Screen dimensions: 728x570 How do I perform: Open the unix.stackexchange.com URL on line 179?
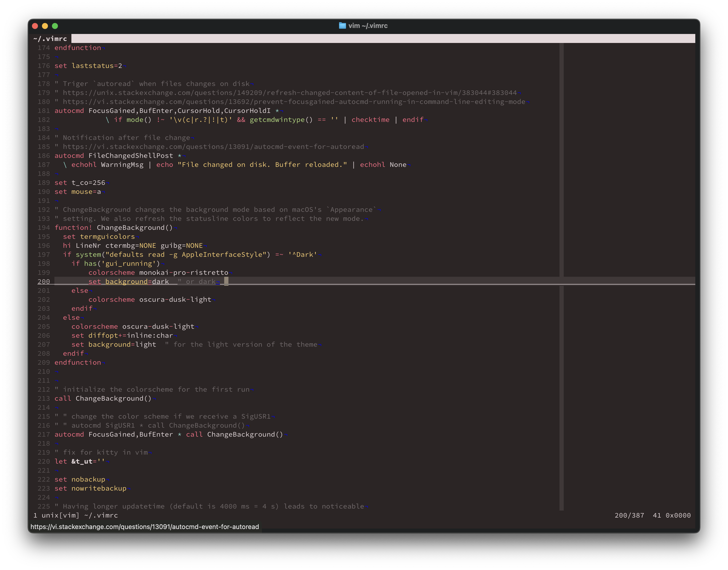point(289,93)
